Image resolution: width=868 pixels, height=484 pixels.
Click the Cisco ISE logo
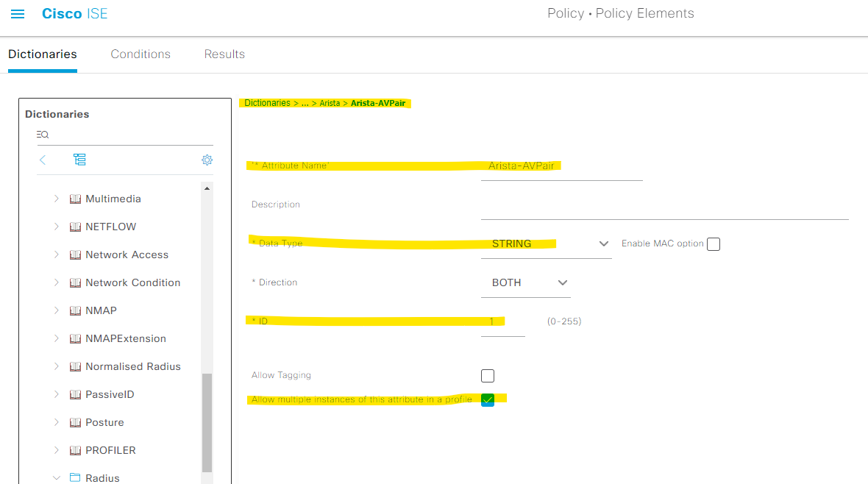tap(74, 13)
